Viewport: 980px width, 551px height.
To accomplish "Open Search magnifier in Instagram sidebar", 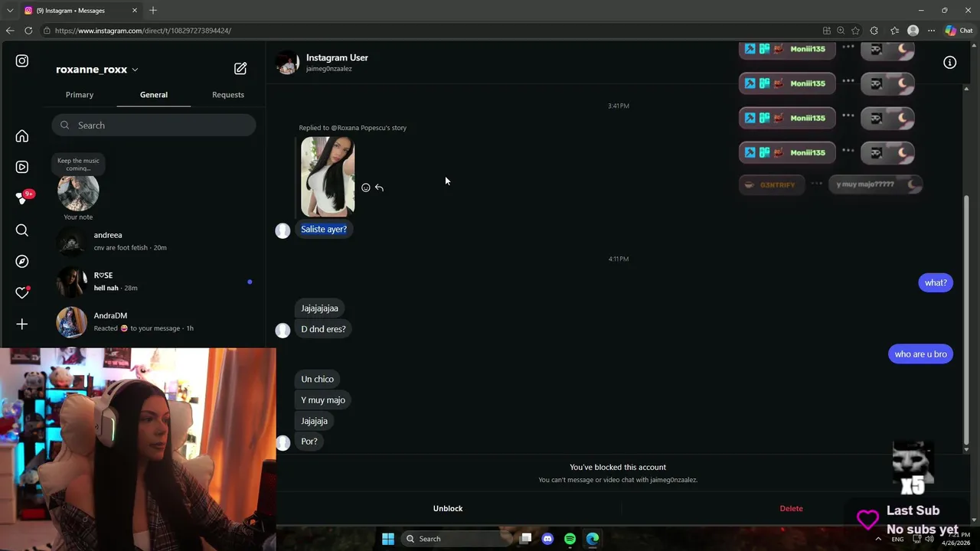I will tap(22, 230).
